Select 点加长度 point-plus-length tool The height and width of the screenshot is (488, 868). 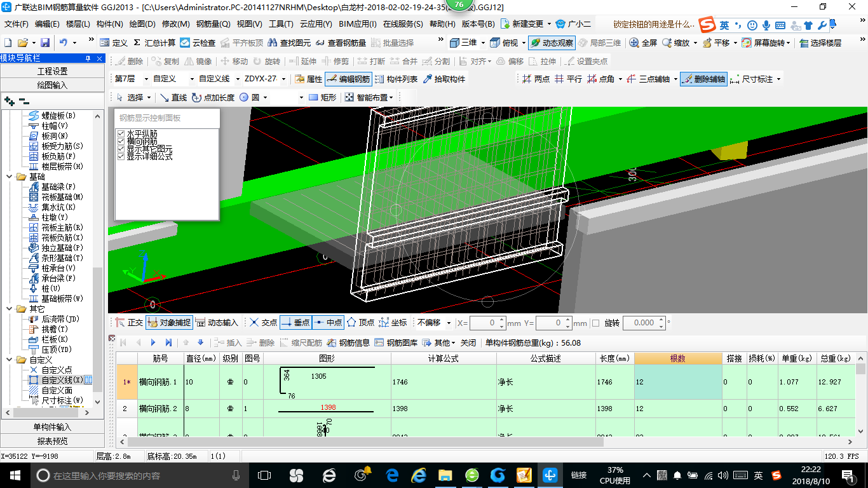[x=213, y=97]
